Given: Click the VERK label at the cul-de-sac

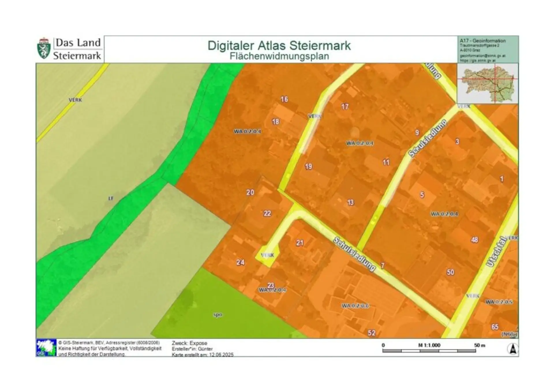Looking at the screenshot, I should tap(267, 255).
